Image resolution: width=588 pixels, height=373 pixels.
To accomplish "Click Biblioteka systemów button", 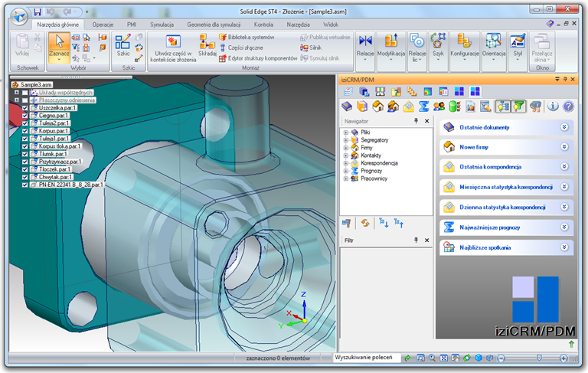I will click(247, 38).
